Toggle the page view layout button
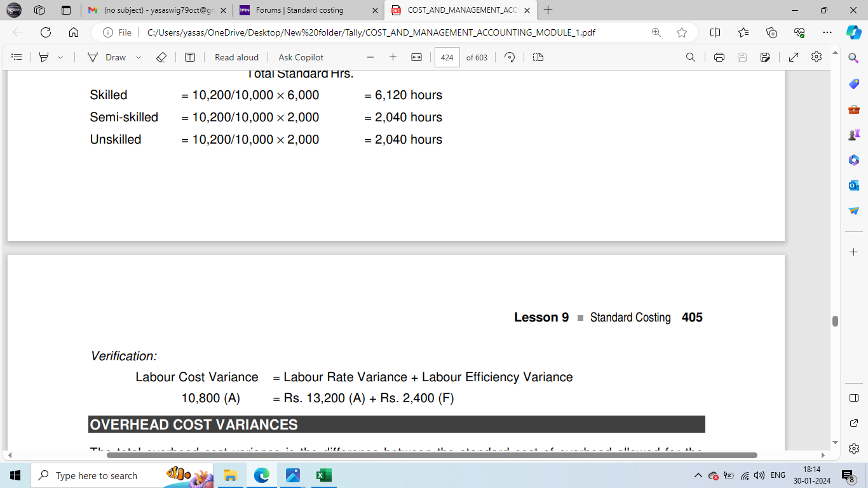 [538, 57]
